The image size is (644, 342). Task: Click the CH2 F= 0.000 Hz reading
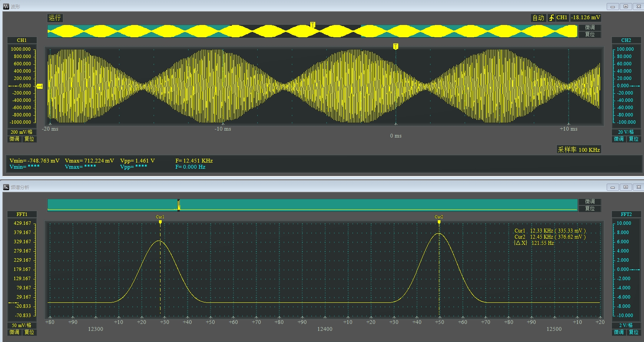(190, 167)
